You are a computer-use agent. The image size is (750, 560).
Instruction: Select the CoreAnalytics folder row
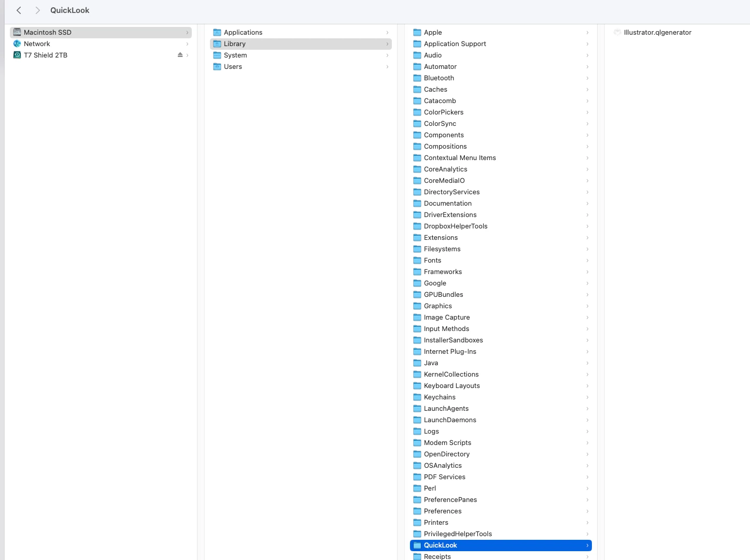(x=501, y=169)
